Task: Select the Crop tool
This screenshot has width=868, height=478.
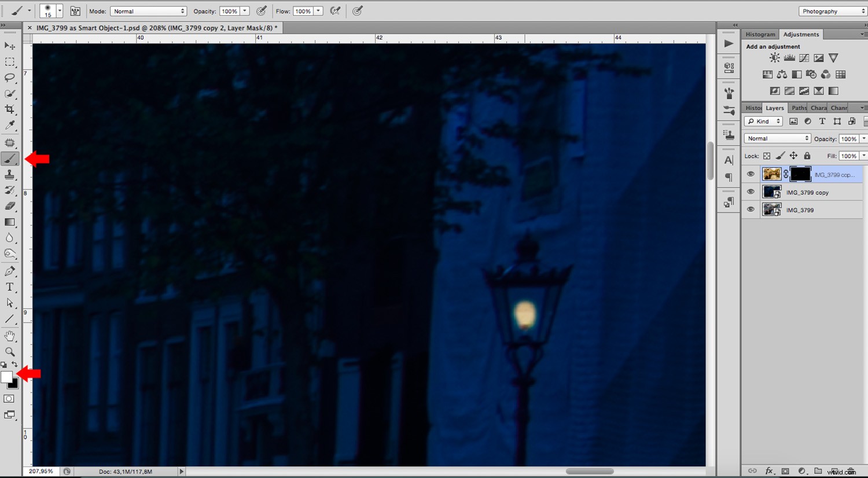Action: coord(9,109)
